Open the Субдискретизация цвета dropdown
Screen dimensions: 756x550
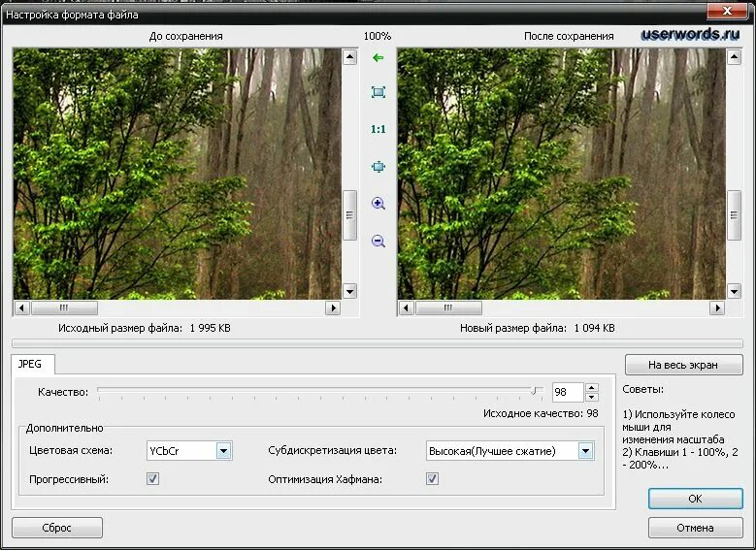585,451
